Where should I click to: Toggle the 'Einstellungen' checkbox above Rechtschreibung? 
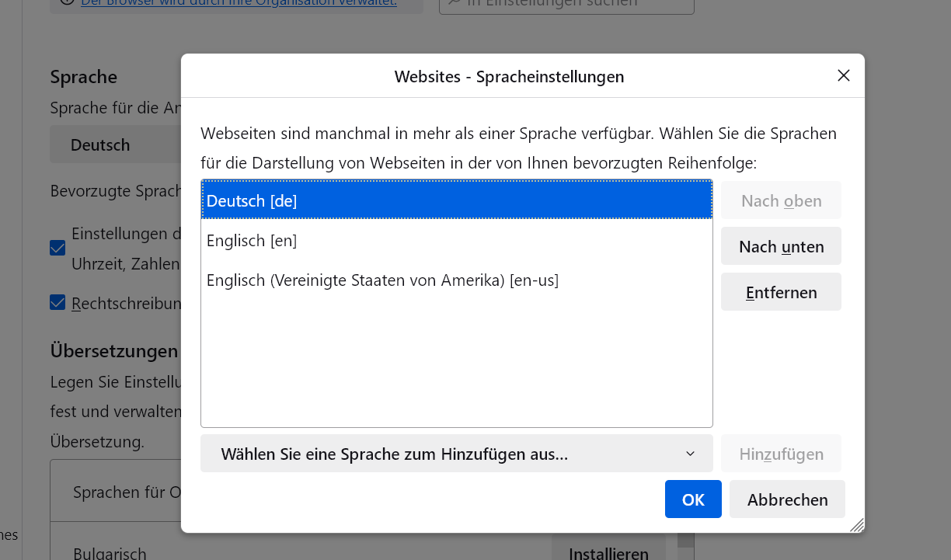(57, 248)
